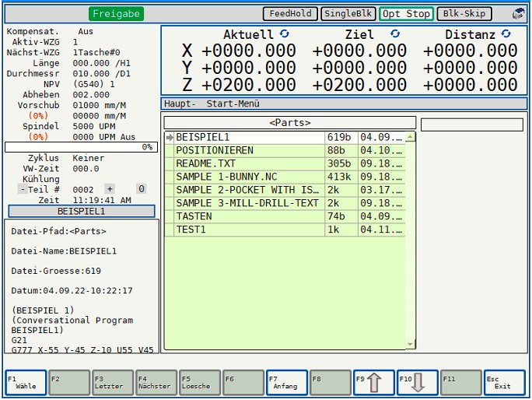The height and width of the screenshot is (400, 532).
Task: Click the Nächst-WZG 1Tasche#0 value
Action: [96, 53]
